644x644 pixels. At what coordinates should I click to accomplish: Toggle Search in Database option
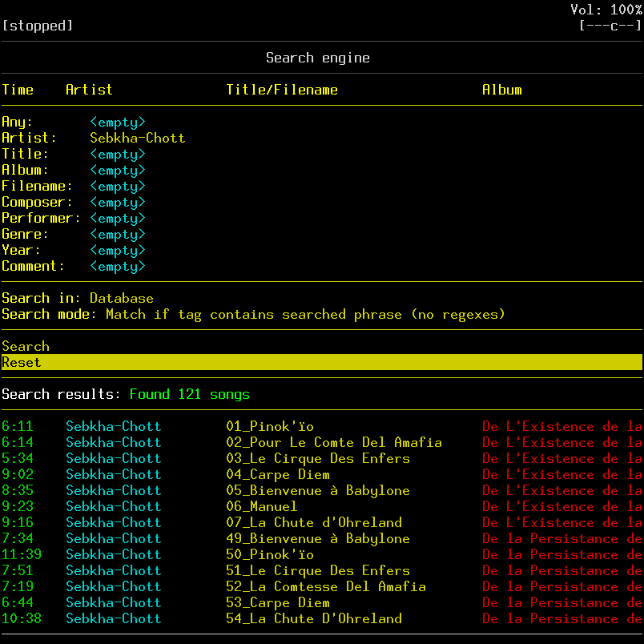coord(77,298)
